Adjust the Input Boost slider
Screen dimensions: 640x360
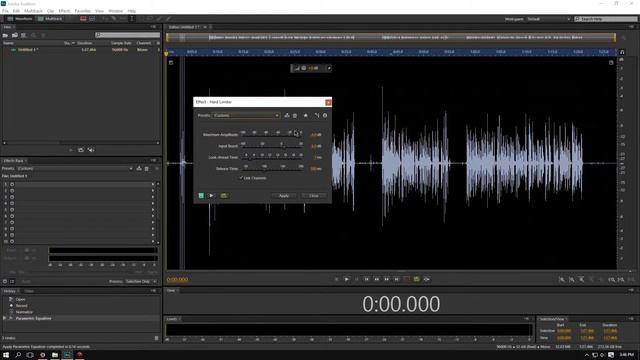[272, 146]
